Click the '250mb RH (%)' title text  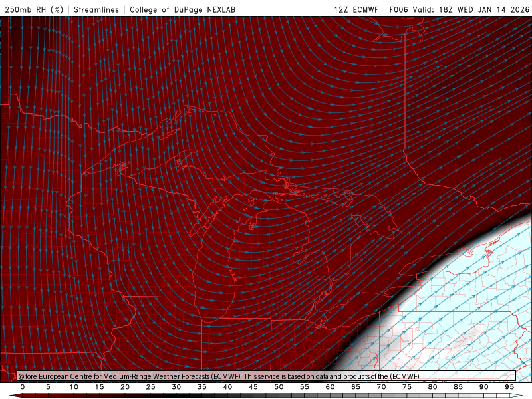click(x=35, y=9)
